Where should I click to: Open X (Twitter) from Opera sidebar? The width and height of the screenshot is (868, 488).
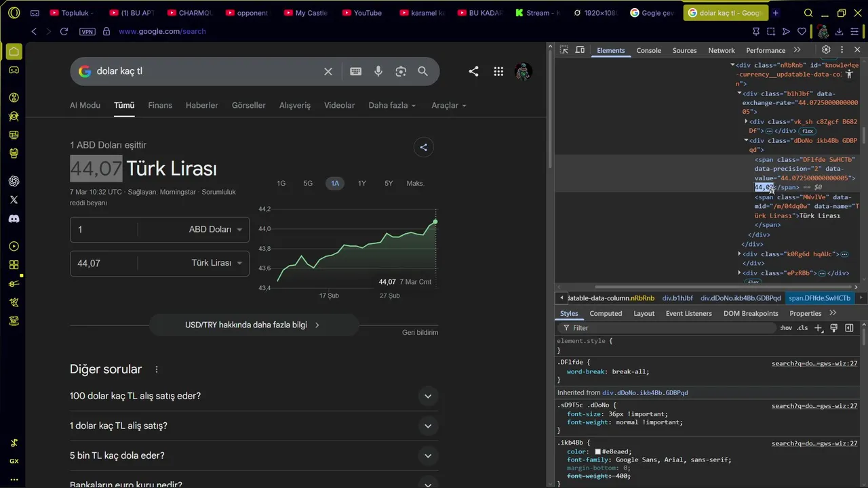14,200
